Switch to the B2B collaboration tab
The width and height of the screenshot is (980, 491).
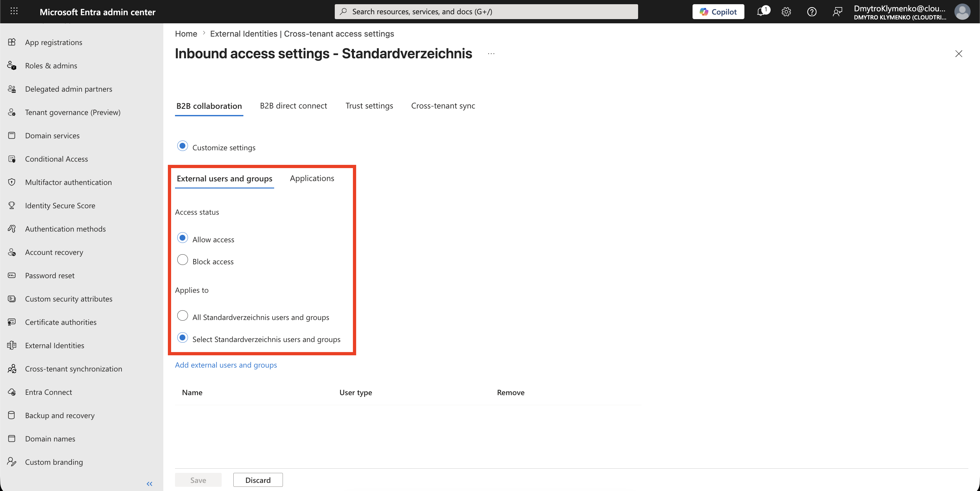pyautogui.click(x=209, y=106)
